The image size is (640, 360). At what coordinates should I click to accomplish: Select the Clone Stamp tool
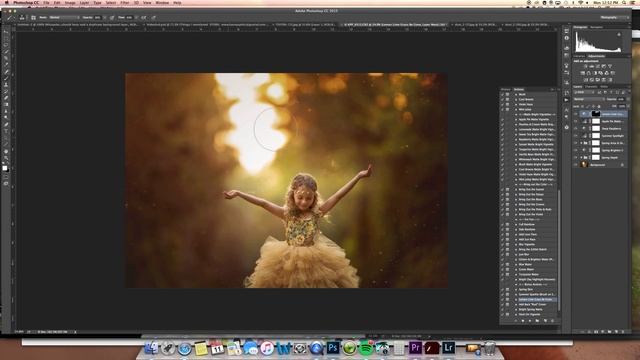[x=6, y=84]
